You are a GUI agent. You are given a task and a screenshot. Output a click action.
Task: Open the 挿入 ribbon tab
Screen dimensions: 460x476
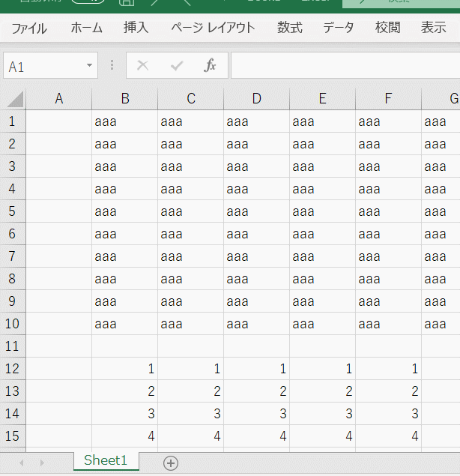coord(136,28)
